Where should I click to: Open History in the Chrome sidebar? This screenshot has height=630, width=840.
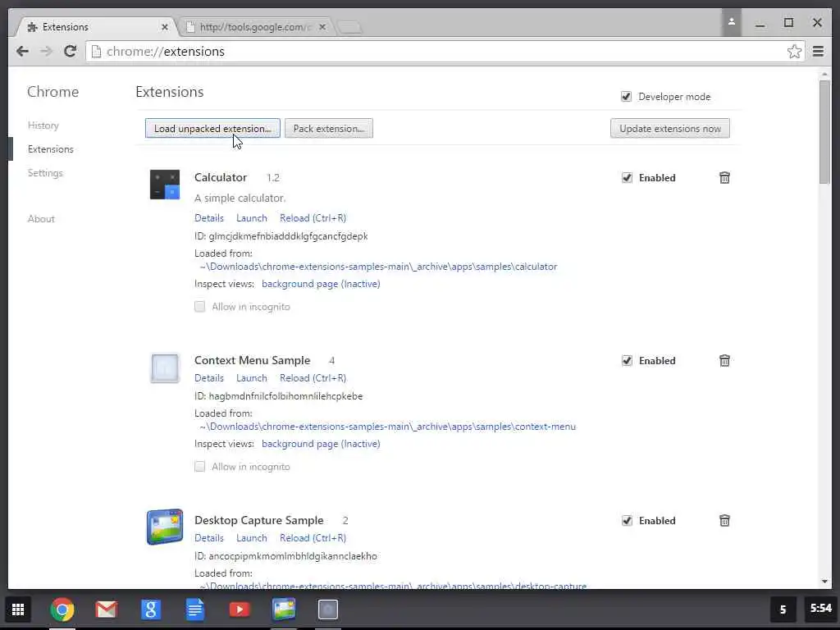click(43, 126)
